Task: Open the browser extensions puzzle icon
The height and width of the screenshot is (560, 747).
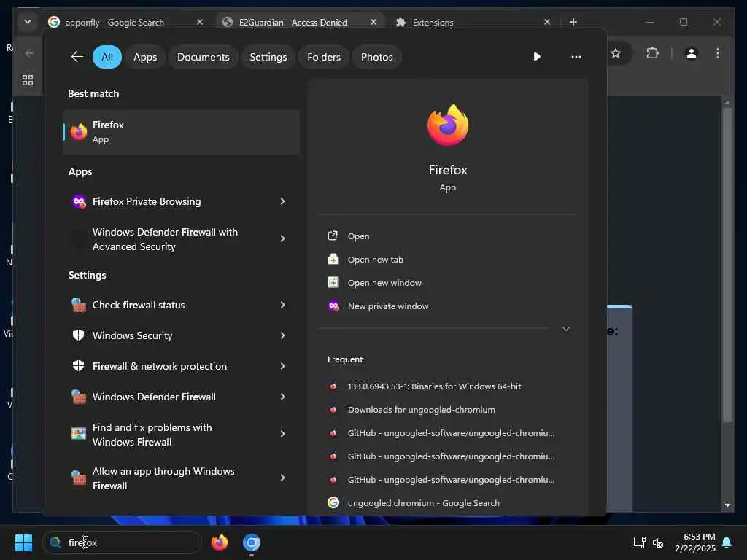Action: (652, 52)
